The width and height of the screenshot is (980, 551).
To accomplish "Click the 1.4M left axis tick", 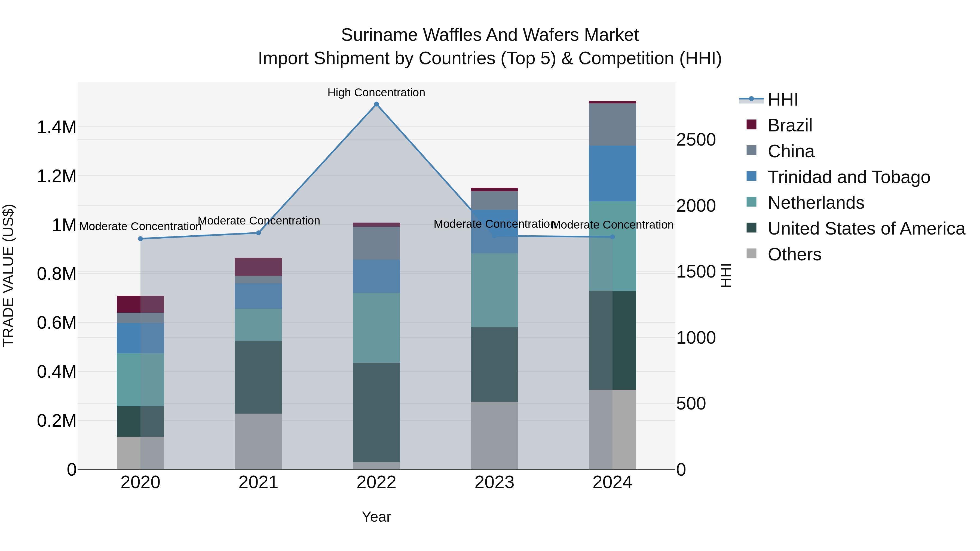I will tap(57, 127).
